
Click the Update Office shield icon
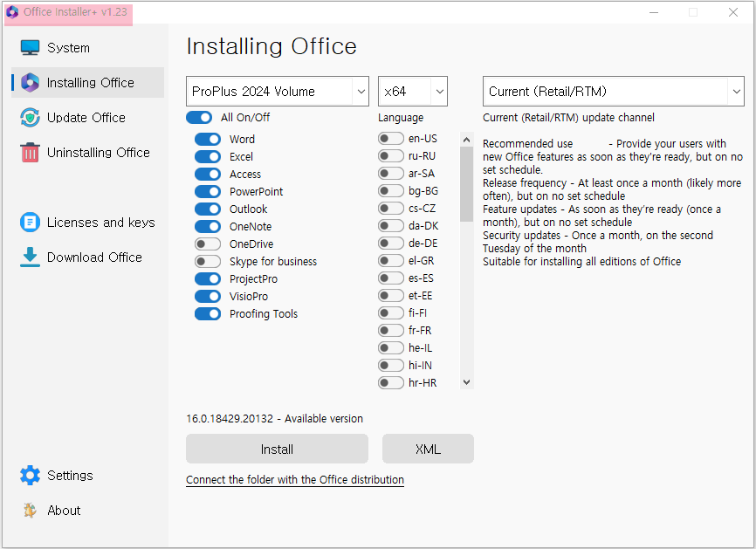pos(30,118)
